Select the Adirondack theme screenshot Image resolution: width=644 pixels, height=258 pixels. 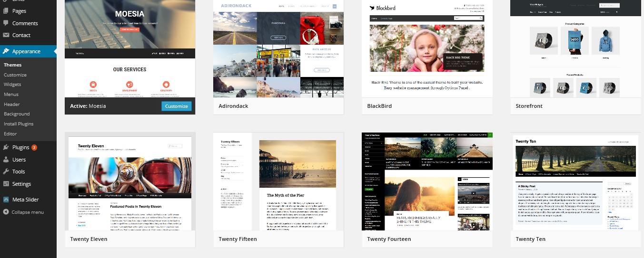(278, 48)
